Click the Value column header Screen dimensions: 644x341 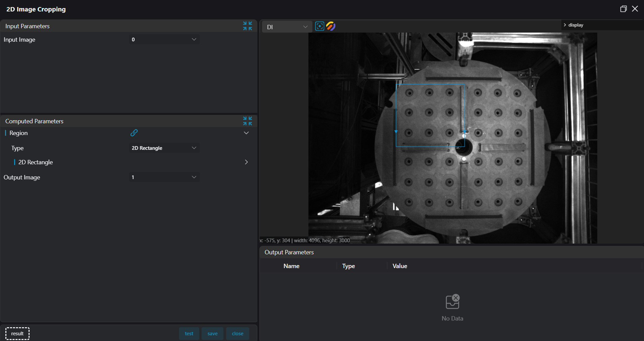(400, 266)
